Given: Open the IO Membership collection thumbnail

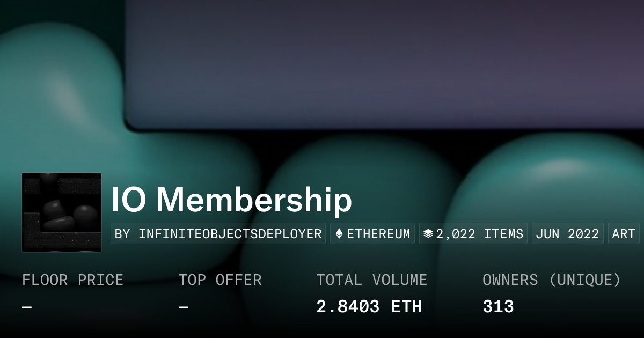Looking at the screenshot, I should (x=62, y=212).
